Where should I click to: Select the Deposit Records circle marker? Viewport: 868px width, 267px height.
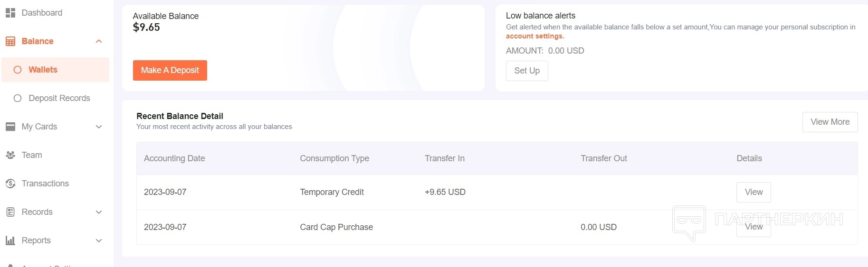pos(18,98)
